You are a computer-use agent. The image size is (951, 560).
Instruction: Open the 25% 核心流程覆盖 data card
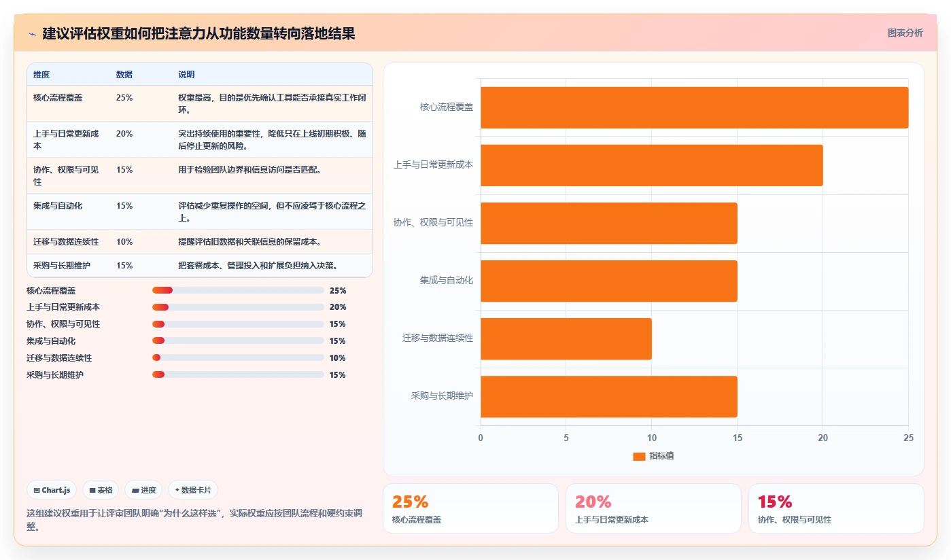(470, 508)
